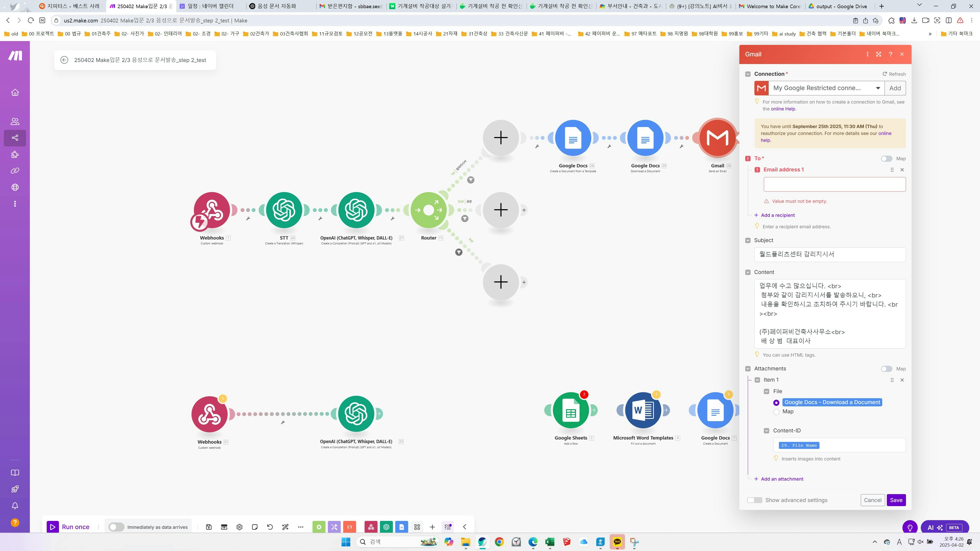Click the Email address 1 input field

834,184
